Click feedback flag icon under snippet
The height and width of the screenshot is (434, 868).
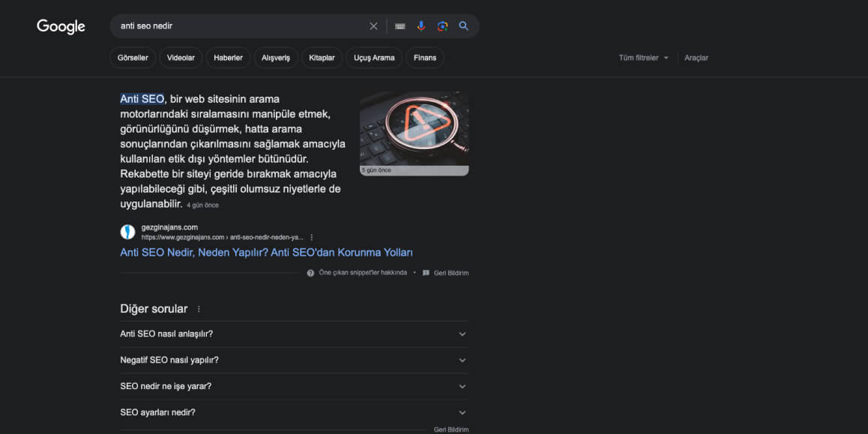pos(426,273)
